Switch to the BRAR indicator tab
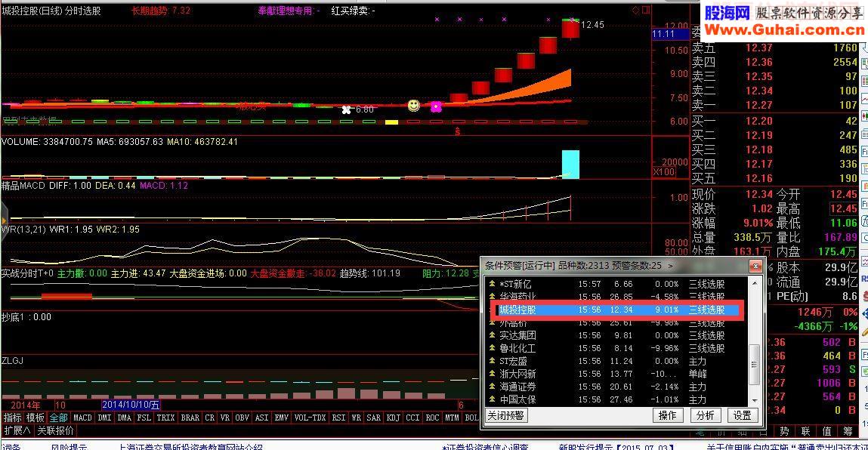This screenshot has width=868, height=450. [x=190, y=418]
